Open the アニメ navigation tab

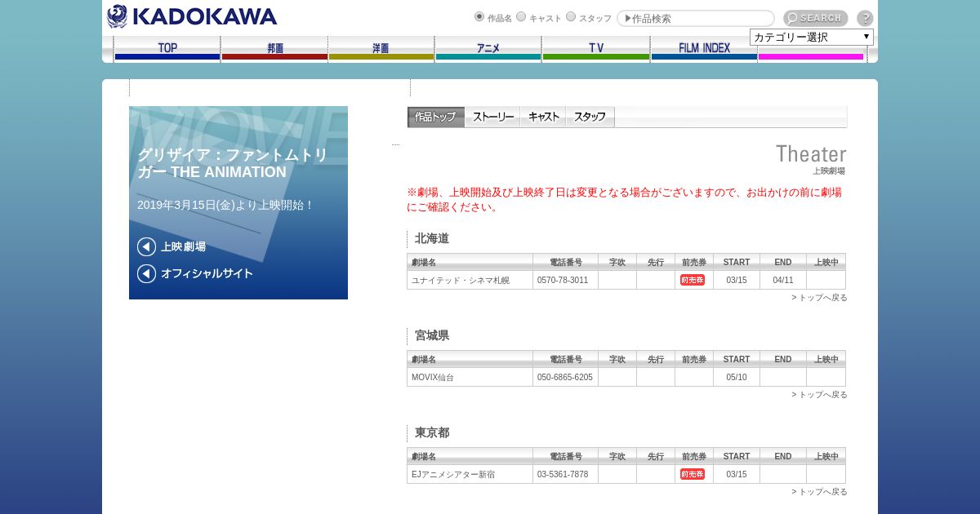[x=488, y=49]
